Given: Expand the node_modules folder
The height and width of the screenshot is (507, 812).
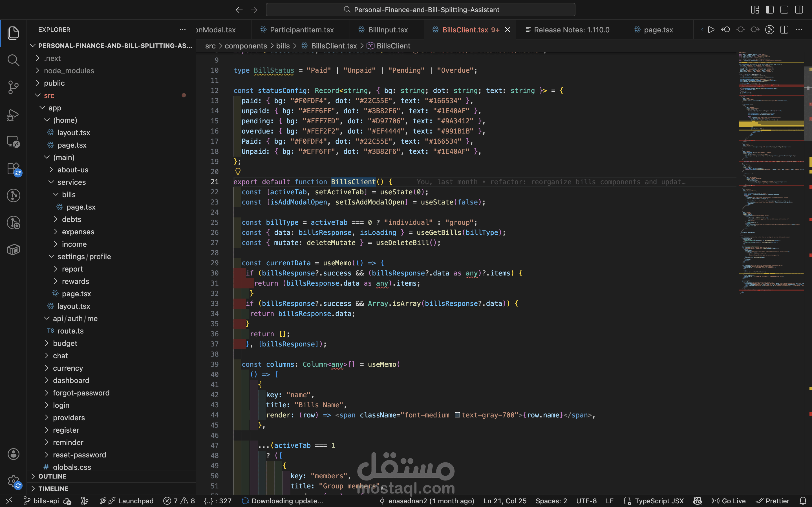Looking at the screenshot, I should pos(69,71).
